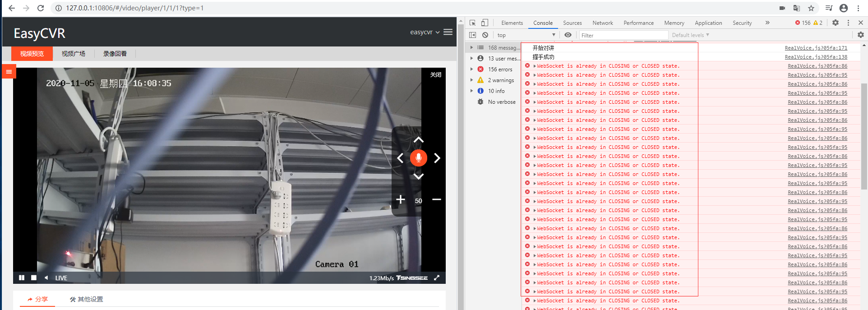
Task: Click 156 errors counter badge
Action: coord(803,23)
